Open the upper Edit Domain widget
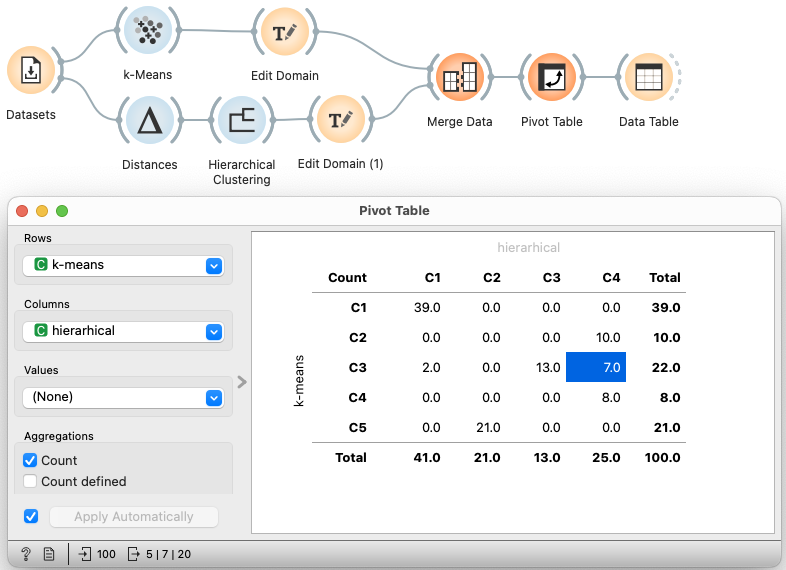The image size is (786, 570). point(285,31)
